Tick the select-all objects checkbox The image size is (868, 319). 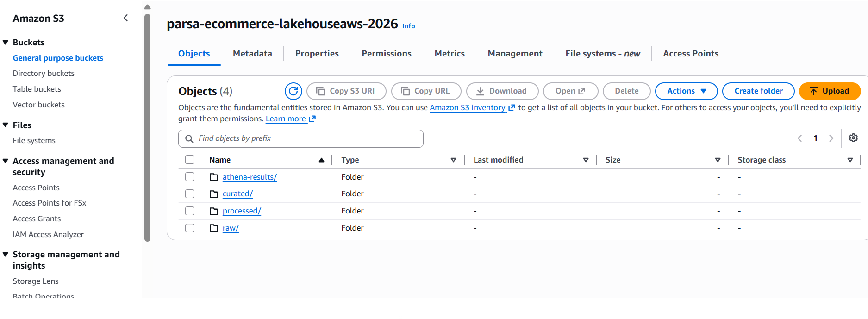click(189, 160)
